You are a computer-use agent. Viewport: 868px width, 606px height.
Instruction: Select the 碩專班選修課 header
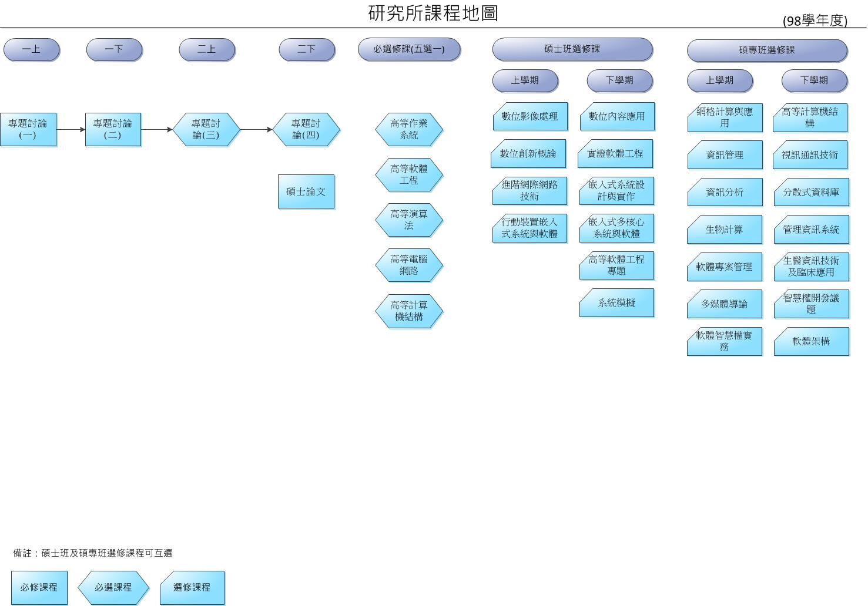[x=767, y=51]
